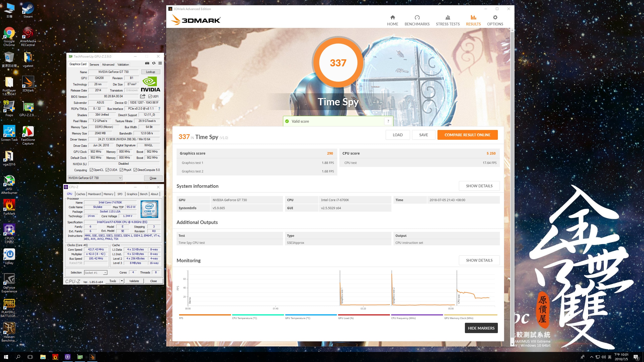Open GPU-Z desktop shortcut

click(28, 109)
